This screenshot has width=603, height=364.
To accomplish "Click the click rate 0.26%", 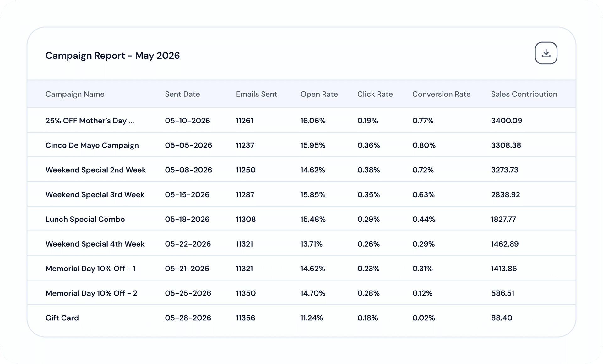I will [x=369, y=244].
